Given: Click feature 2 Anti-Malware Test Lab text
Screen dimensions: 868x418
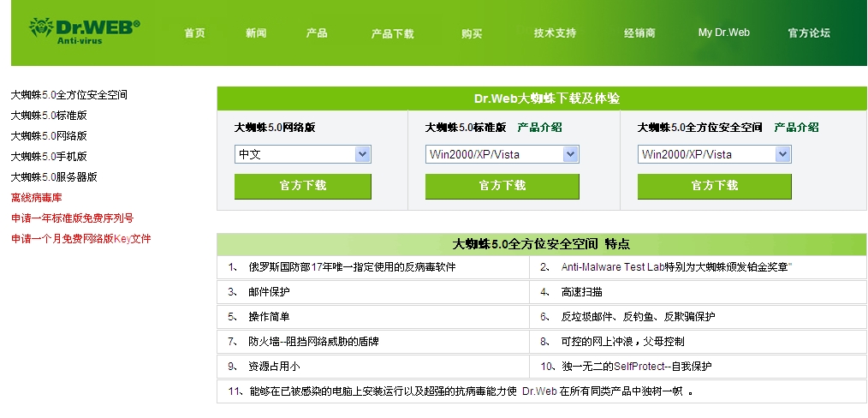Looking at the screenshot, I should coord(676,267).
